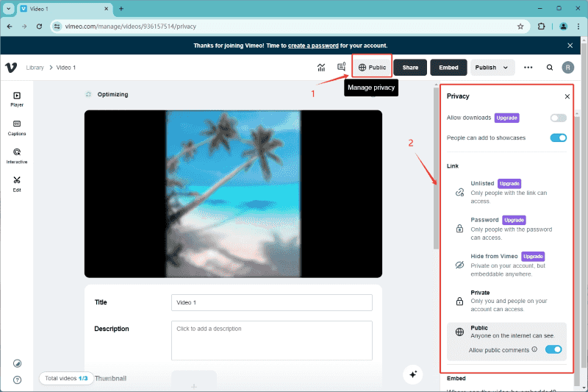Disable People can add to showcases
The height and width of the screenshot is (392, 588).
pos(558,138)
